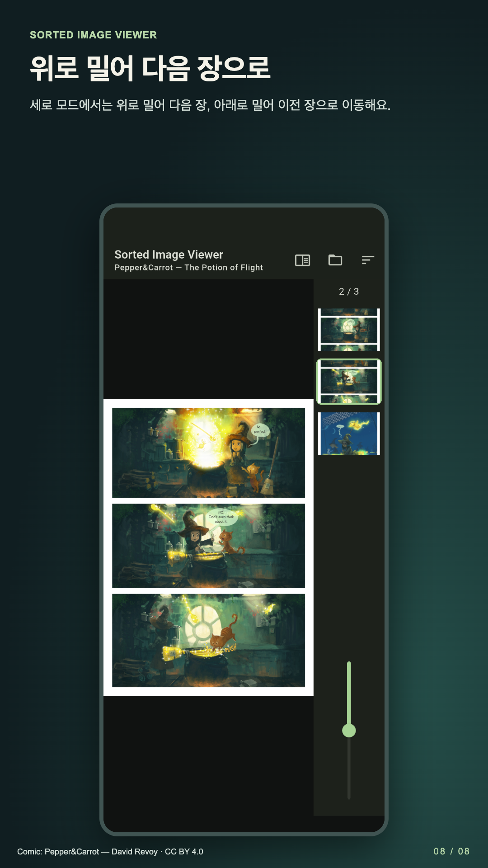The image size is (488, 868).
Task: Click the "Sorted Image Viewer" app title
Action: [169, 255]
